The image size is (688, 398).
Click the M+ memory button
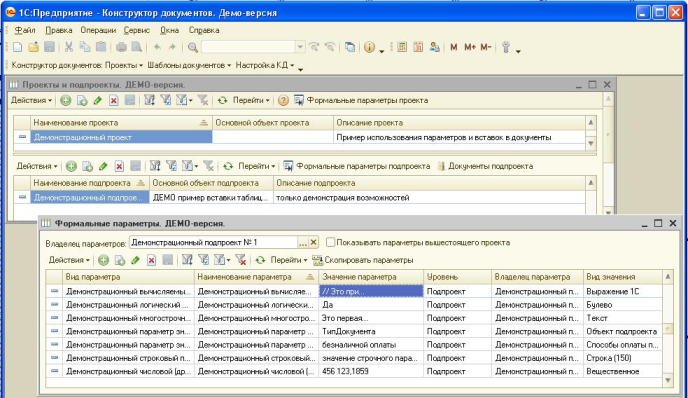pyautogui.click(x=470, y=47)
